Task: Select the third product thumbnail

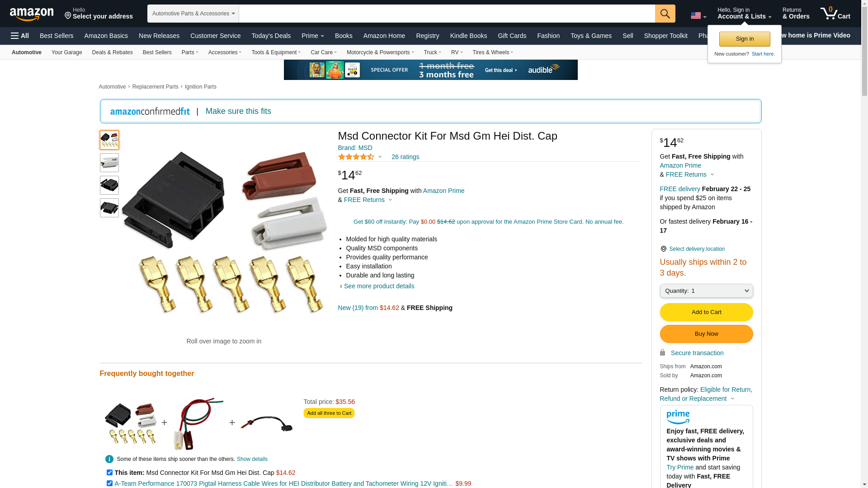Action: pyautogui.click(x=109, y=185)
